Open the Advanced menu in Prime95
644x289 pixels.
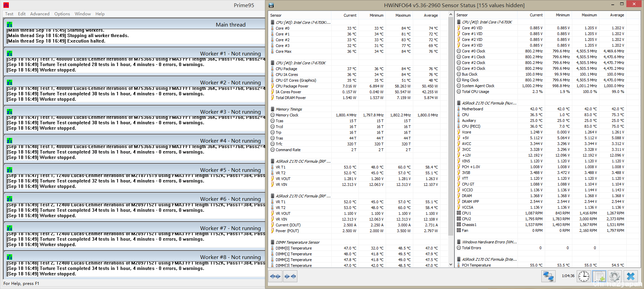[x=40, y=14]
